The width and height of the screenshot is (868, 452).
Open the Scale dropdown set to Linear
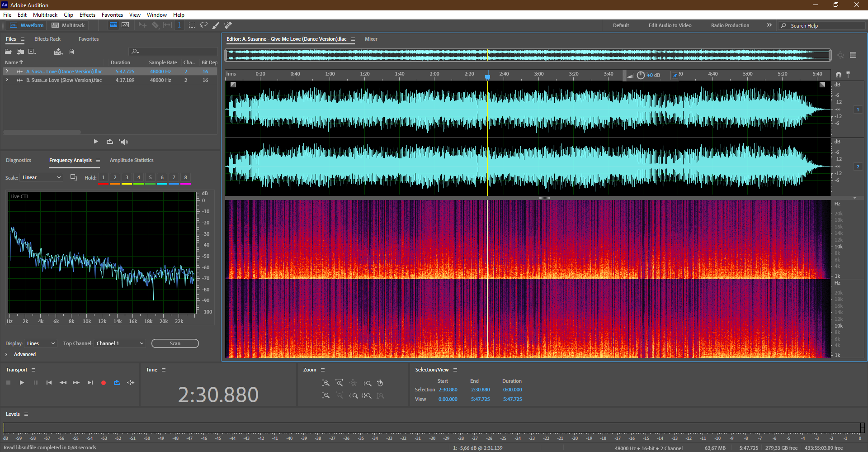pyautogui.click(x=41, y=177)
